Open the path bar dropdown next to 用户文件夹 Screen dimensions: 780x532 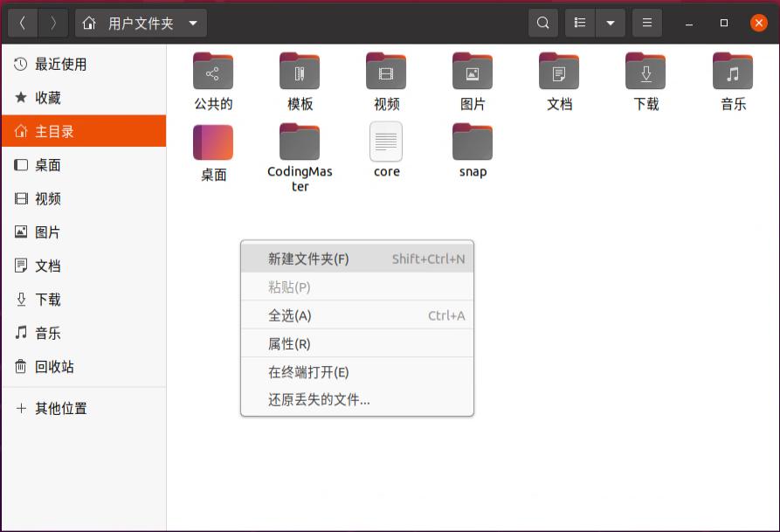192,23
